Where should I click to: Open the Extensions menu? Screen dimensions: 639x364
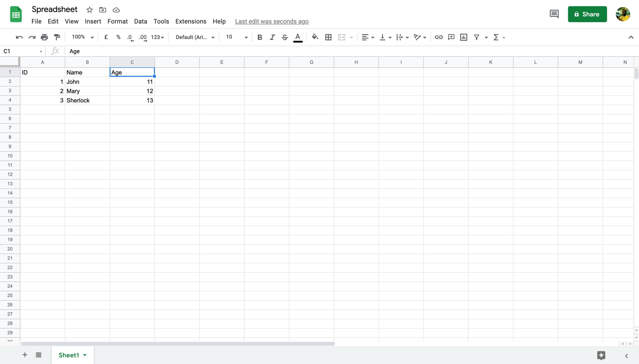click(x=191, y=21)
